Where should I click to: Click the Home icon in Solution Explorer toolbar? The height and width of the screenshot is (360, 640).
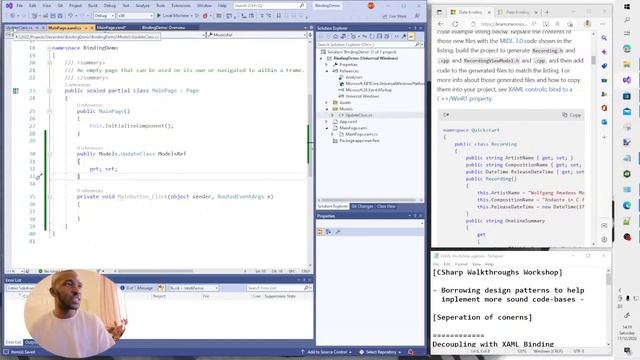[336, 36]
